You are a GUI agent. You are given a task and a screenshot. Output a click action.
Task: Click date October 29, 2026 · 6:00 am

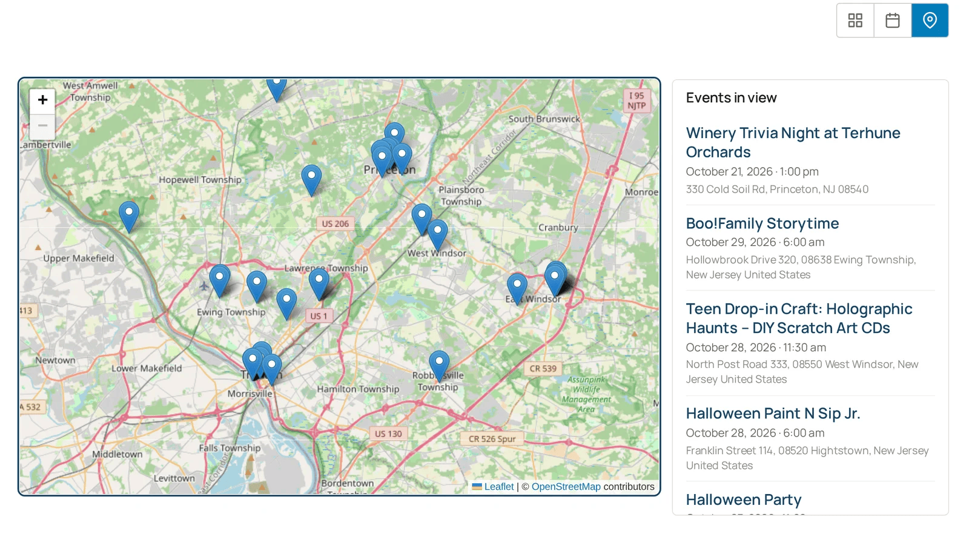point(755,242)
